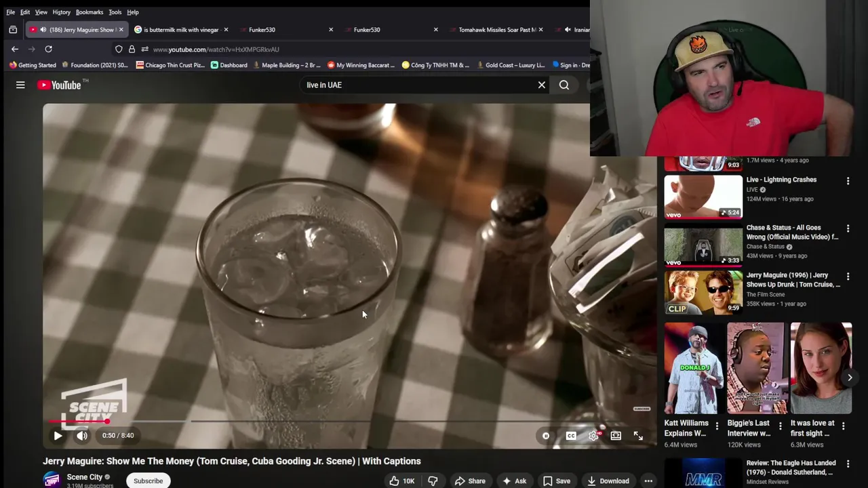
Task: Open the Edit menu
Action: point(25,12)
